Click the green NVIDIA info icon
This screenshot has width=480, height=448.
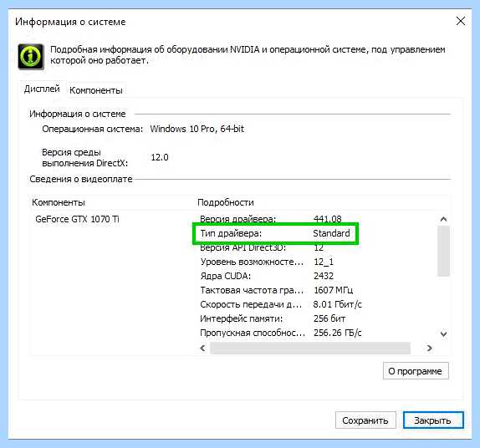(x=31, y=57)
